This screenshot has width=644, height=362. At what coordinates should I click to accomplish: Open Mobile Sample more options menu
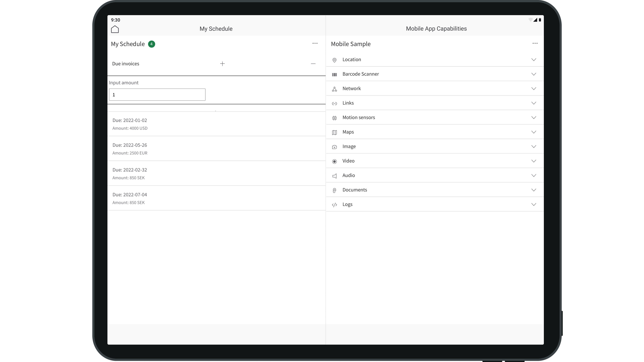[x=535, y=43]
